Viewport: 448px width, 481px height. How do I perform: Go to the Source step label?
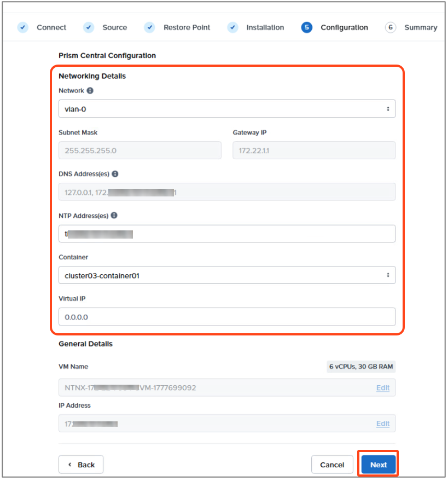click(115, 27)
